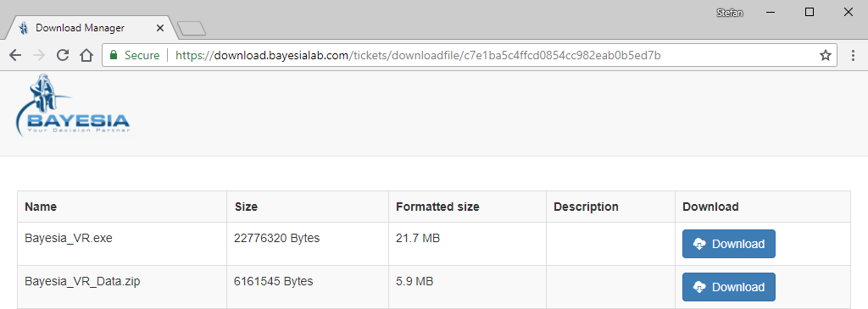Download Bayesia_VR_Data.zip file
The width and height of the screenshot is (868, 309).
[x=728, y=287]
